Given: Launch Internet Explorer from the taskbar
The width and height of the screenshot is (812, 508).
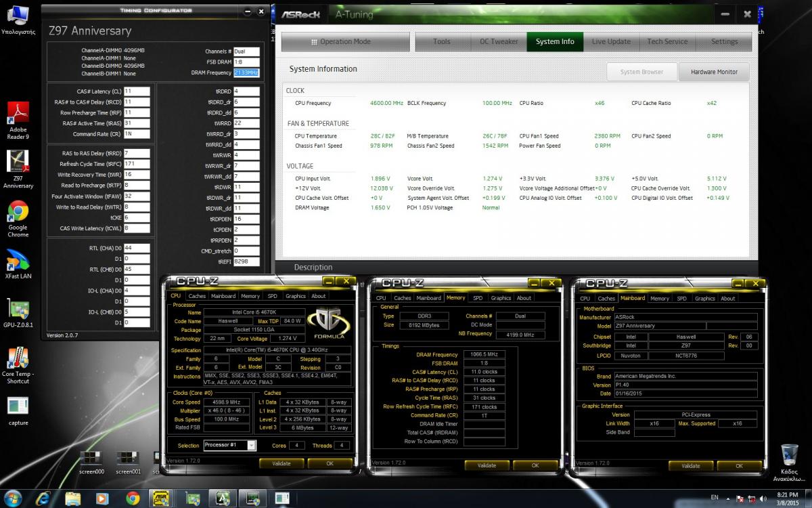Looking at the screenshot, I should point(44,499).
